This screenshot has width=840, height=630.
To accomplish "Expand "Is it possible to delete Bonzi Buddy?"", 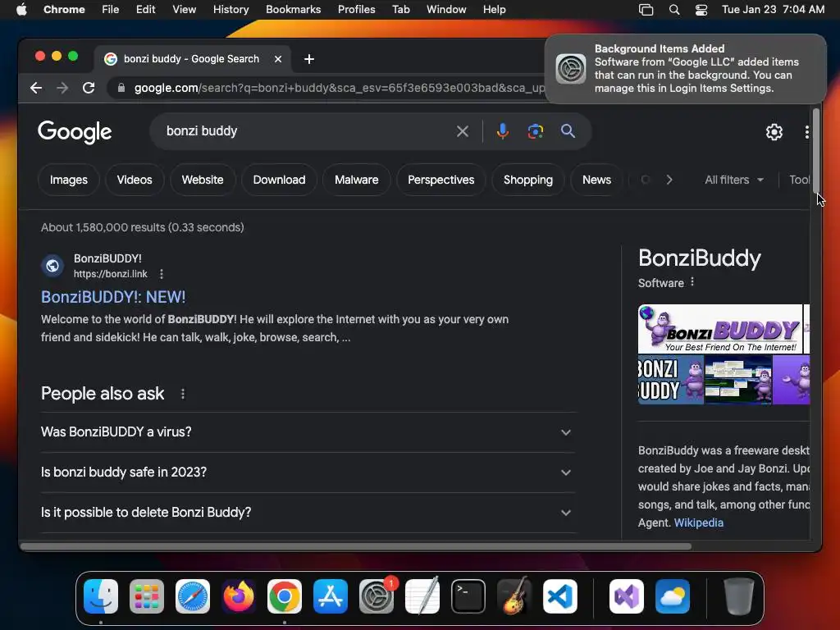I will pyautogui.click(x=308, y=513).
